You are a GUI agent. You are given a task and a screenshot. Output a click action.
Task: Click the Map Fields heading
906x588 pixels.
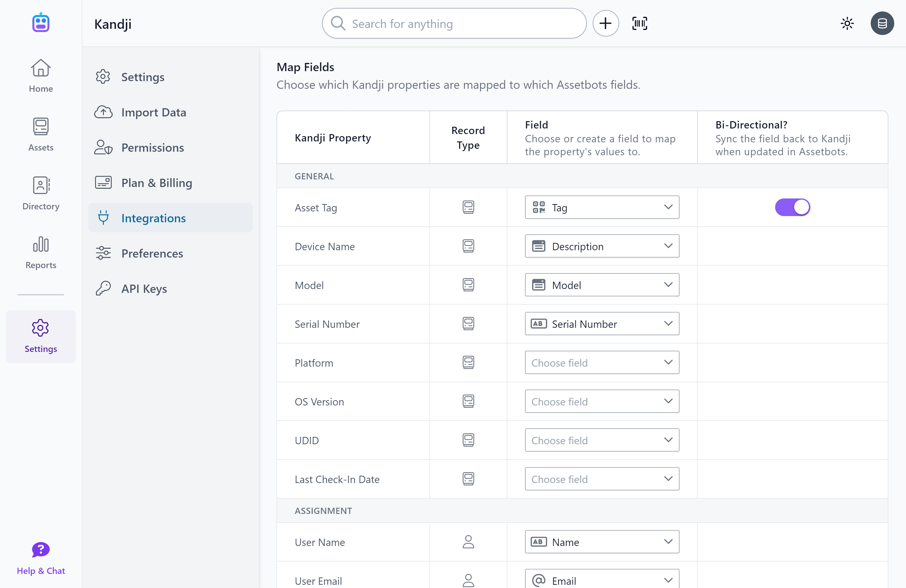coord(305,67)
